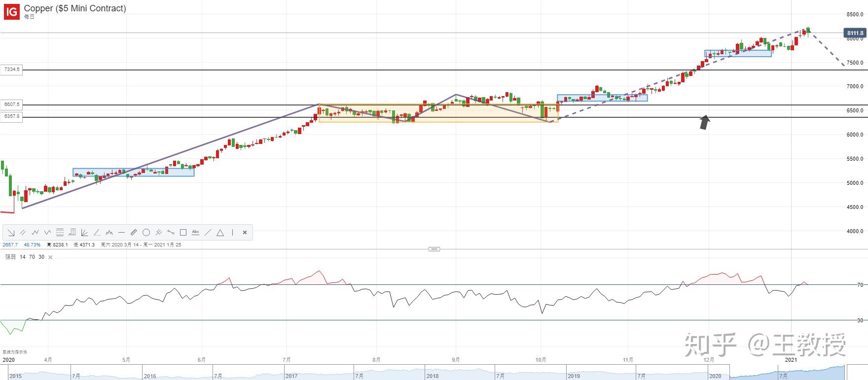Image resolution: width=868 pixels, height=380 pixels.
Task: Select the two-point connector line tool
Action: click(x=171, y=233)
